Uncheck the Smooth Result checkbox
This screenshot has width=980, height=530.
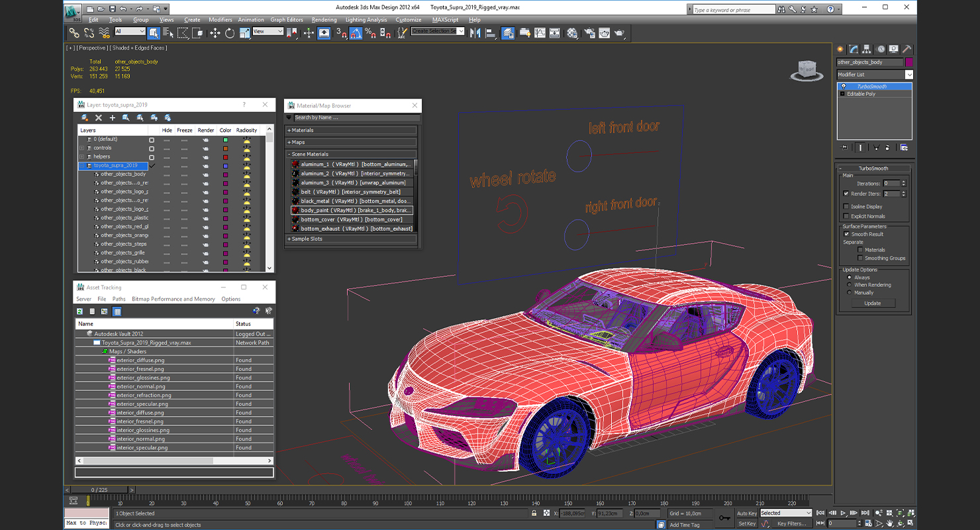(x=846, y=234)
